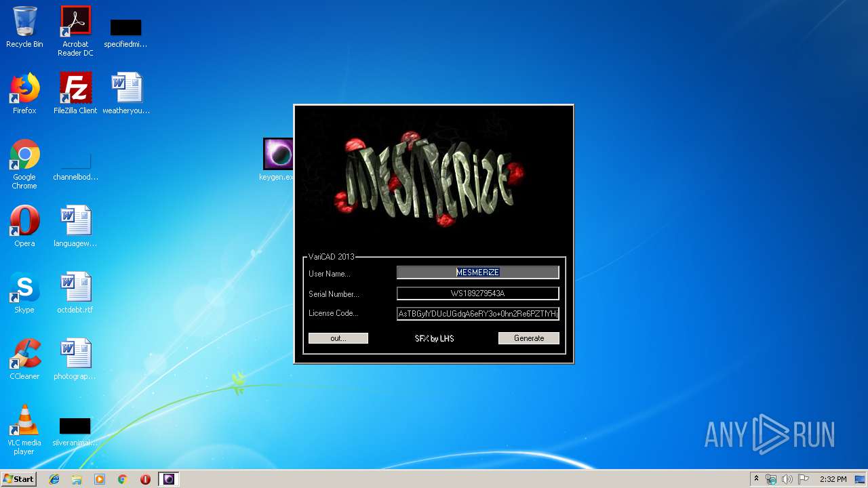Click the Mesmerize logo image
The image size is (868, 488).
[x=434, y=179]
